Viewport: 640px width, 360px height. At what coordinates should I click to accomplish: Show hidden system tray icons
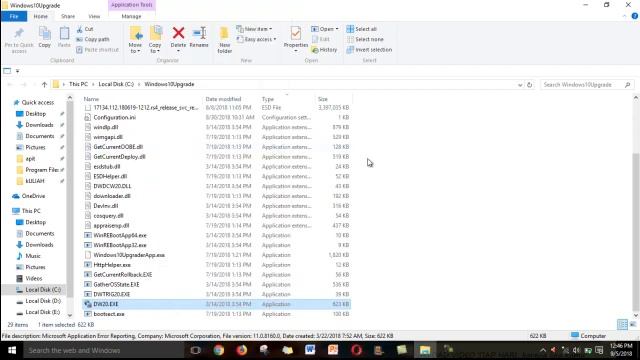pyautogui.click(x=542, y=350)
